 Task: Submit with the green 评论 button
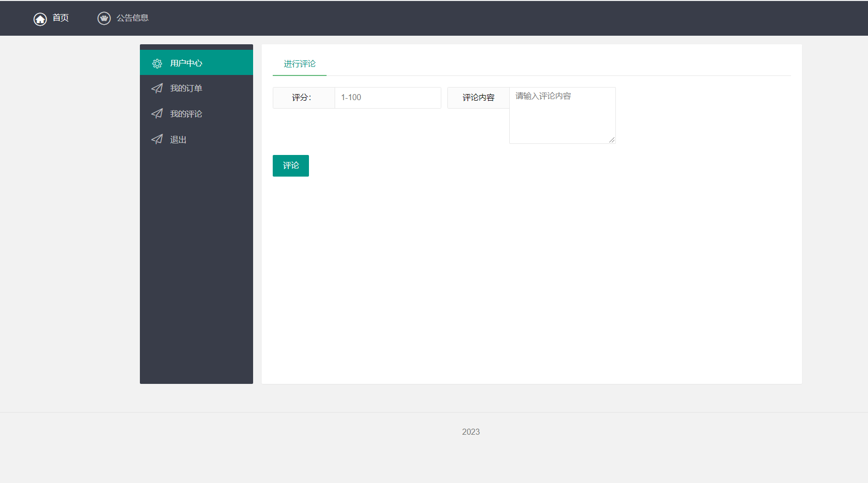[x=291, y=166]
